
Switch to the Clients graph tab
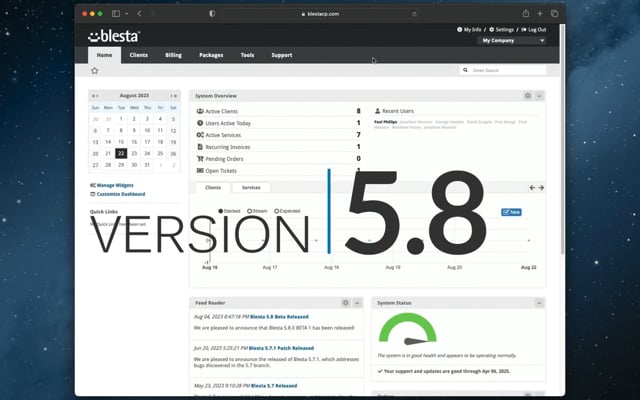pyautogui.click(x=213, y=187)
